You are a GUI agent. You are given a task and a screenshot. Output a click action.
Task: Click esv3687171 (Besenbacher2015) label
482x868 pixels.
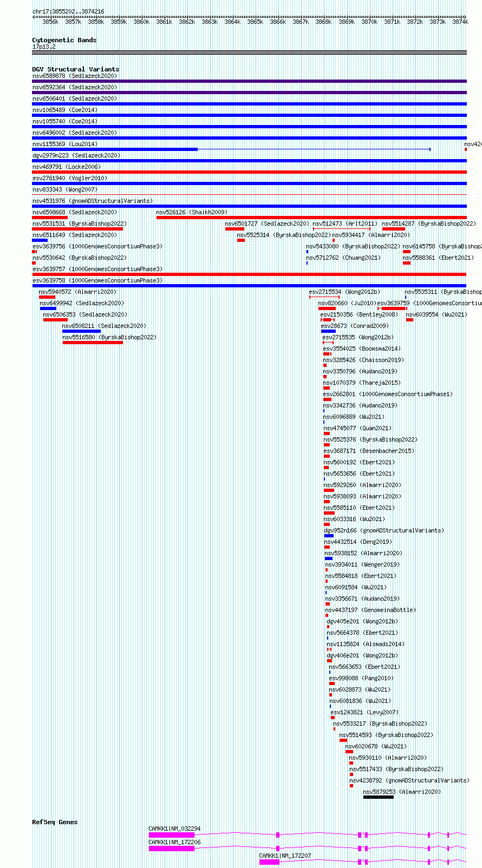coord(369,451)
